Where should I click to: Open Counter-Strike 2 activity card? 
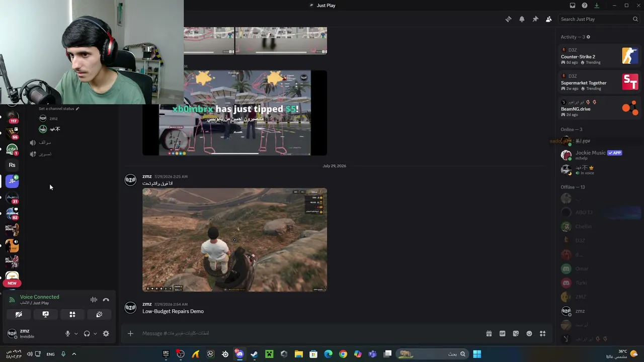(600, 56)
